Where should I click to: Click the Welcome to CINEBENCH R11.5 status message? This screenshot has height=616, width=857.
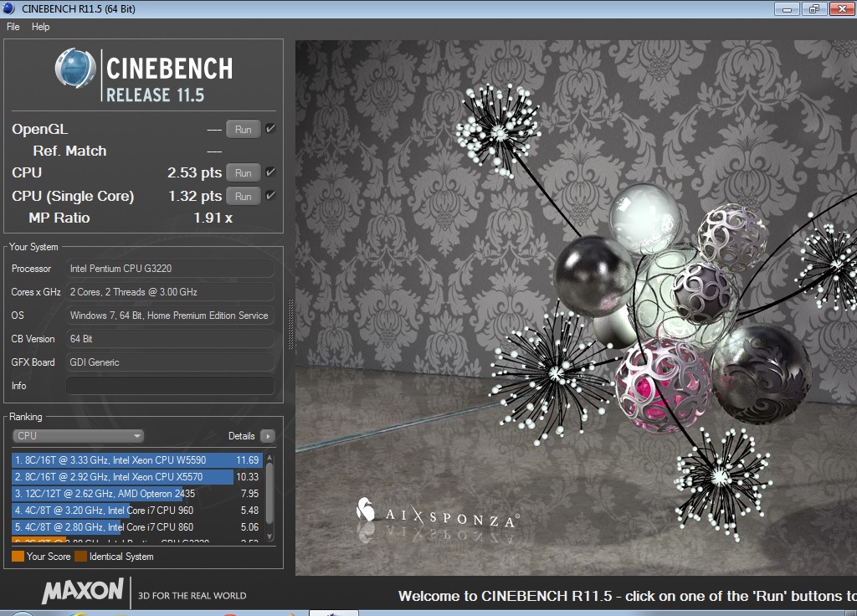pos(628,596)
